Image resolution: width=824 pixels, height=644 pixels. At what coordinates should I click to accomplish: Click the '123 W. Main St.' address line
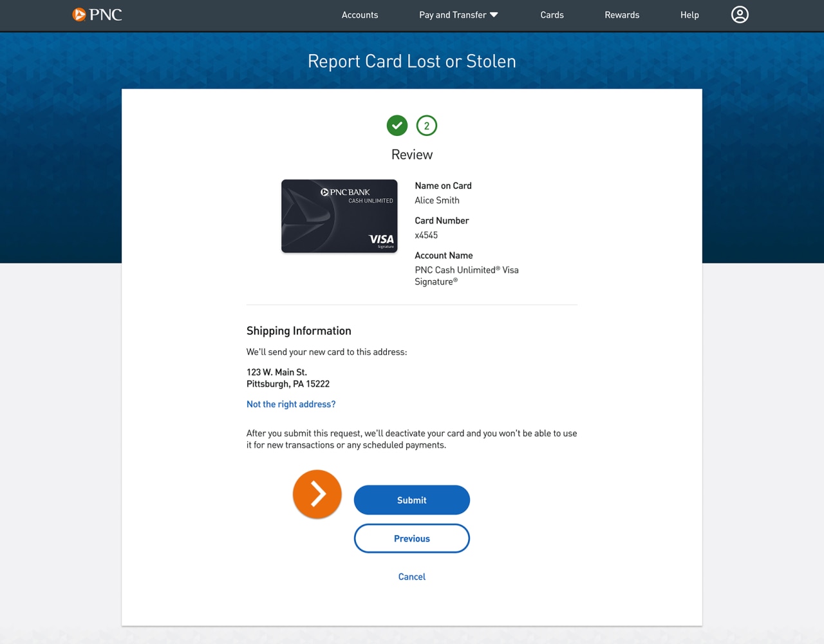tap(277, 372)
